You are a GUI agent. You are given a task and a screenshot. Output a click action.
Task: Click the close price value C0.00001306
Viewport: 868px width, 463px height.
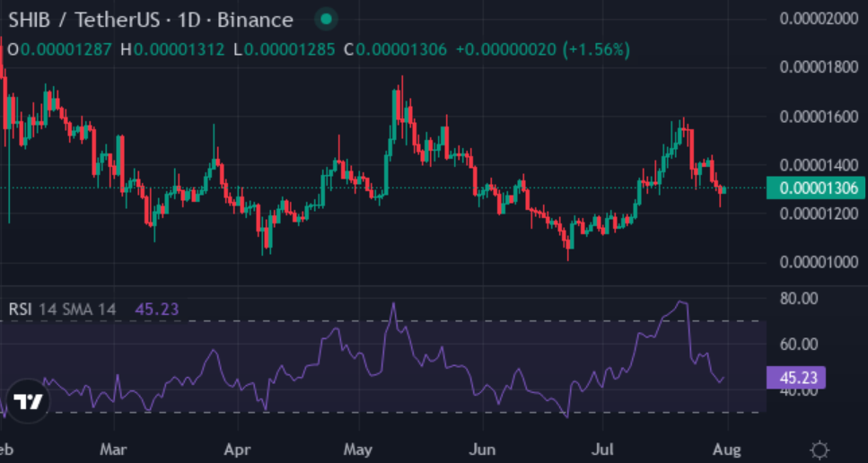click(395, 49)
